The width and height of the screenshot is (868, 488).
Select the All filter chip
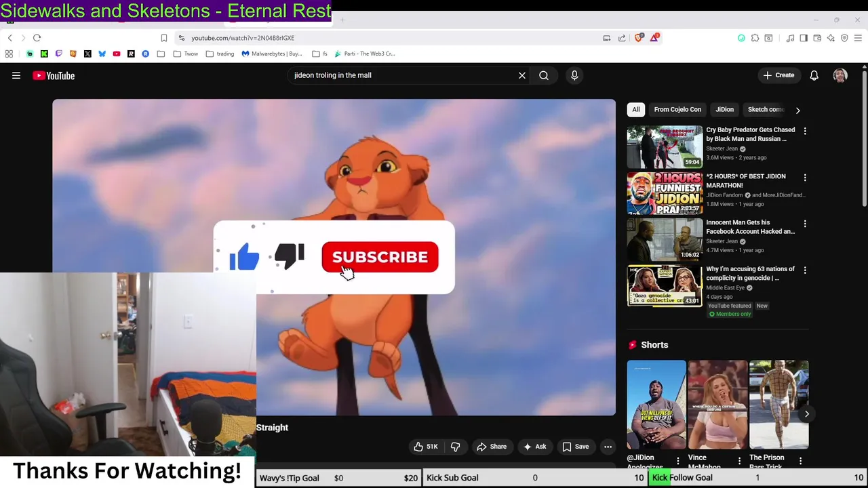(636, 109)
